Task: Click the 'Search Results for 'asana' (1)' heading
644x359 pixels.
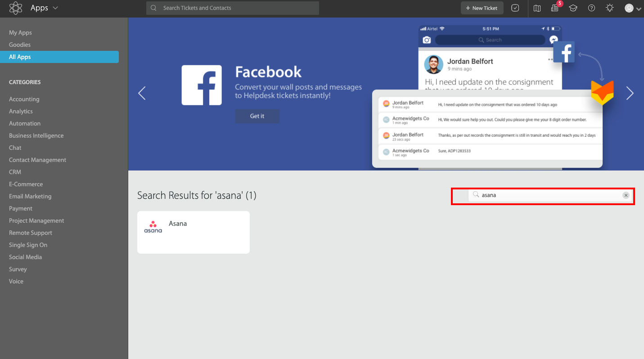Action: [x=197, y=195]
